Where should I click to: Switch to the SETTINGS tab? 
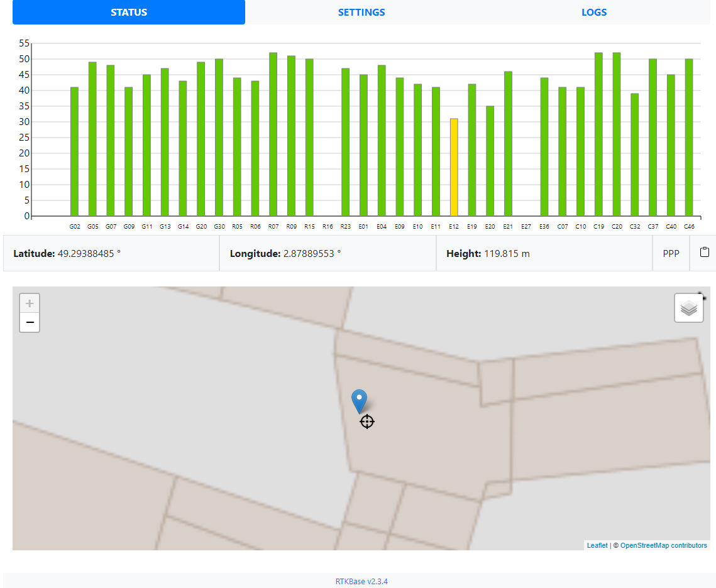click(361, 13)
